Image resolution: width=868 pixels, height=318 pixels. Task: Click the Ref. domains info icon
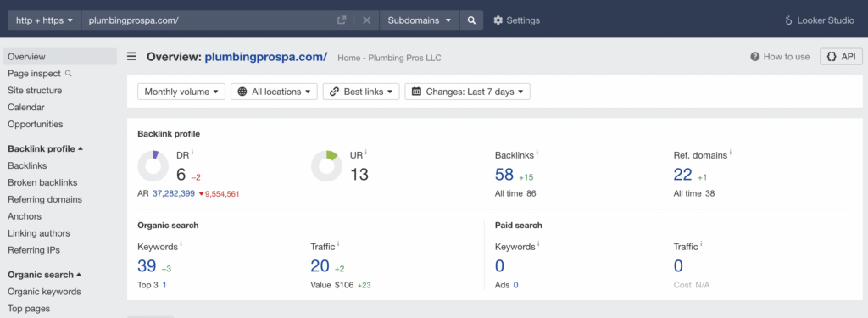pyautogui.click(x=730, y=153)
